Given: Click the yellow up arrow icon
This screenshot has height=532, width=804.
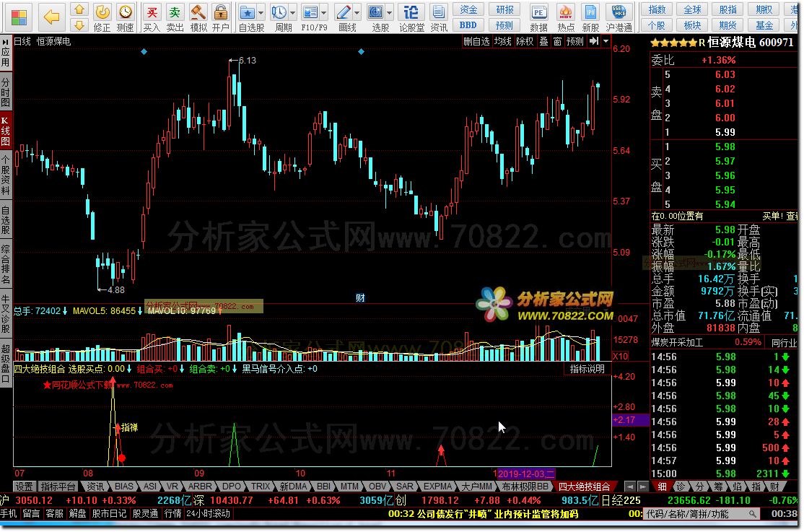Looking at the screenshot, I should (79, 9).
